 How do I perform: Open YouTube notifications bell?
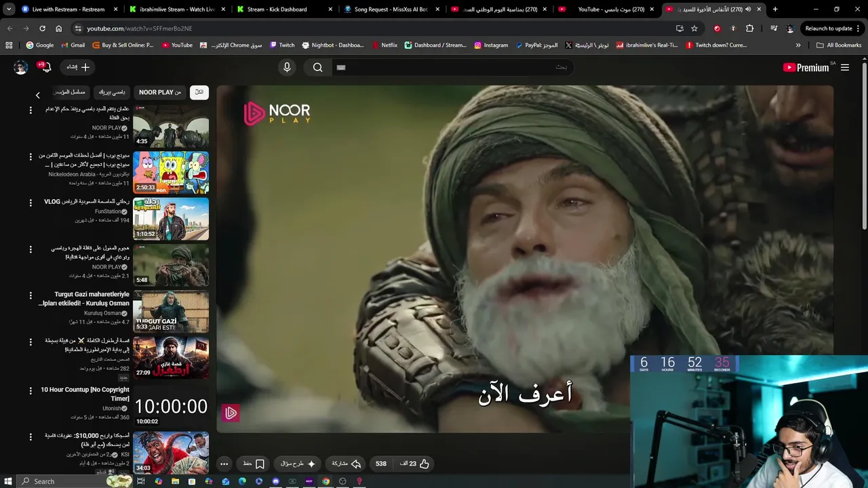coord(45,67)
